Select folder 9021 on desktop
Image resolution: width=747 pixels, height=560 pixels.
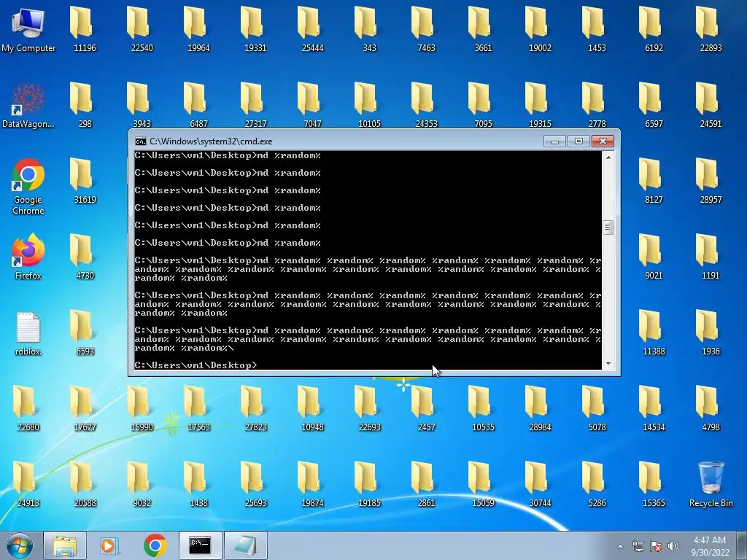pyautogui.click(x=654, y=257)
